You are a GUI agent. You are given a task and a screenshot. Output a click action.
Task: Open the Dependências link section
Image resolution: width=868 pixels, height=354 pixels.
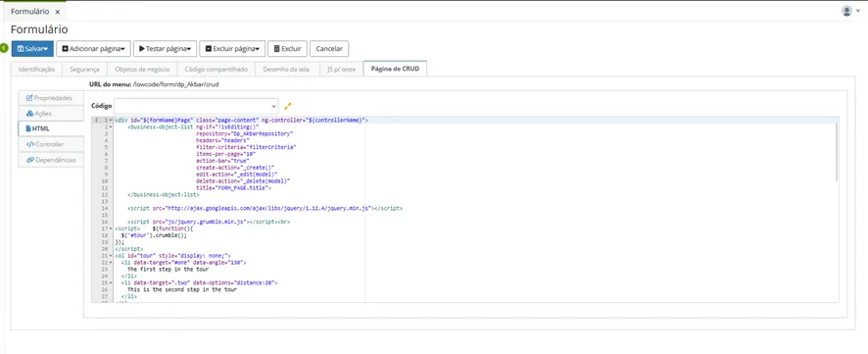(x=51, y=160)
